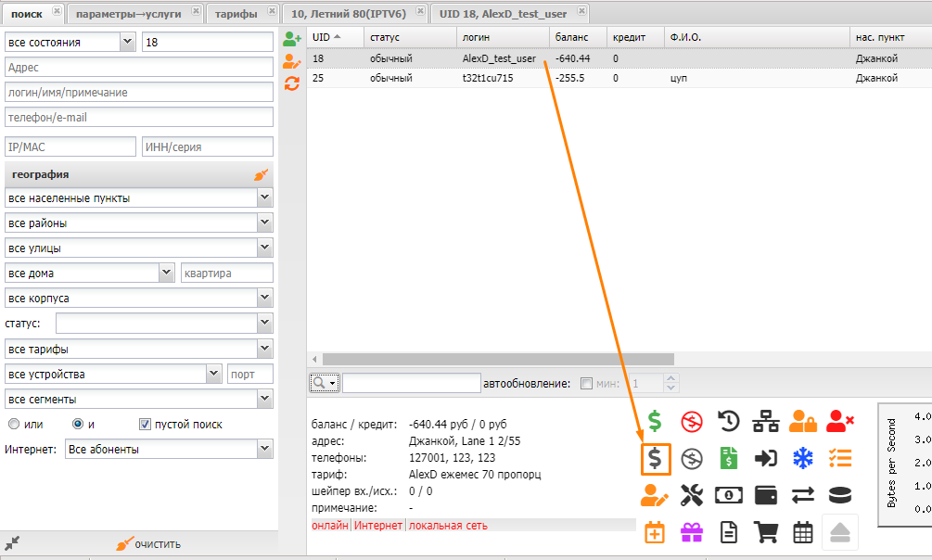
Task: Click the "телефон/e-mail" input field
Action: [x=139, y=118]
